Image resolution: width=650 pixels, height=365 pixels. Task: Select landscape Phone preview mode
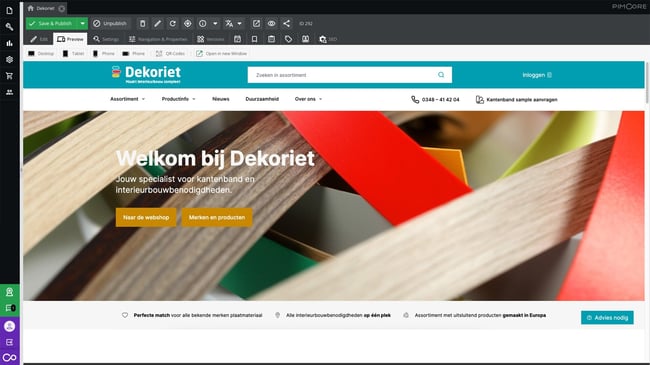point(133,54)
